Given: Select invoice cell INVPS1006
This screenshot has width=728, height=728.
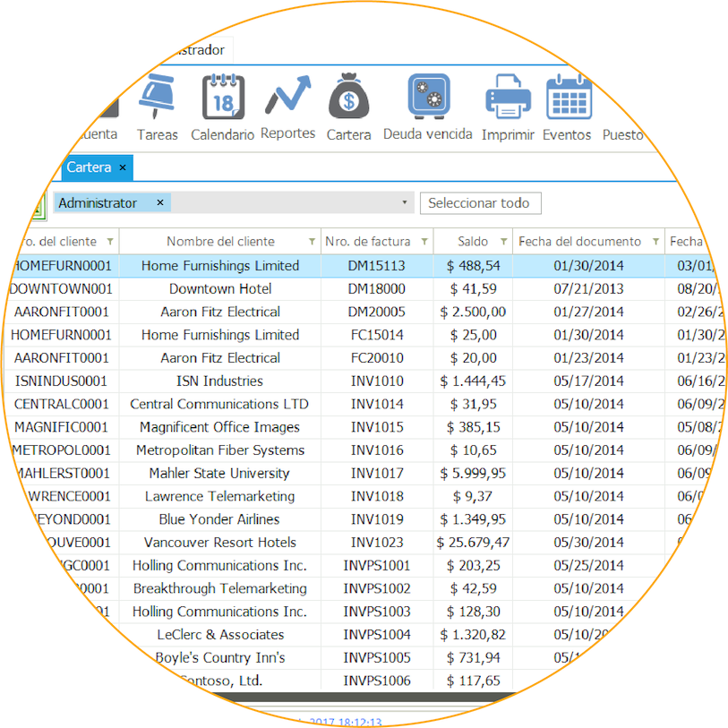Looking at the screenshot, I should [x=376, y=681].
